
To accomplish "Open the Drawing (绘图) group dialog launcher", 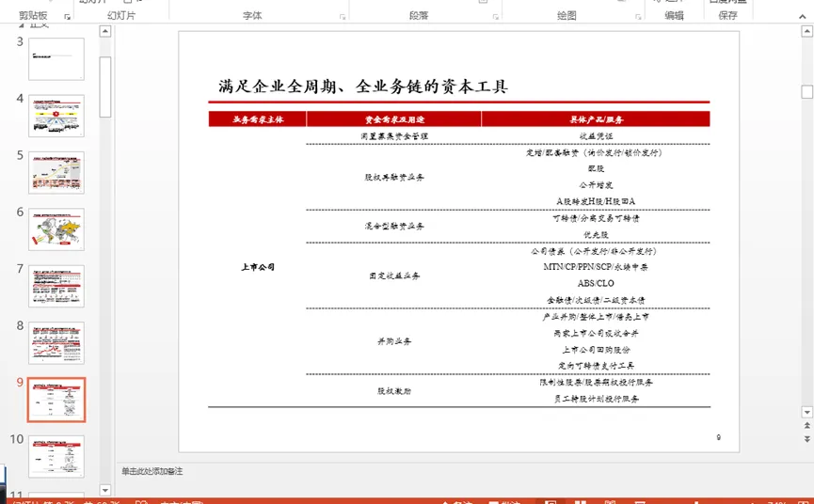I will coord(638,17).
